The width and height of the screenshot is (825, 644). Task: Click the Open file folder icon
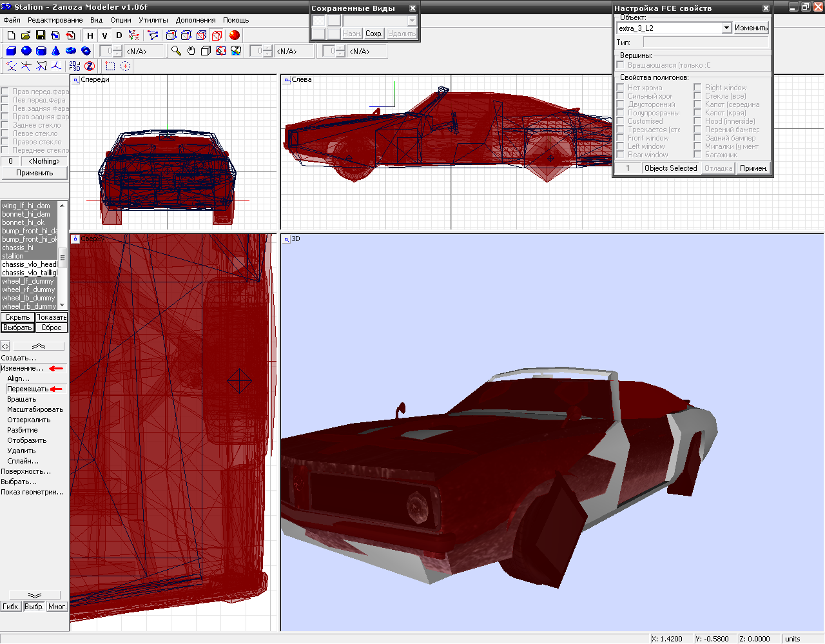(x=26, y=35)
